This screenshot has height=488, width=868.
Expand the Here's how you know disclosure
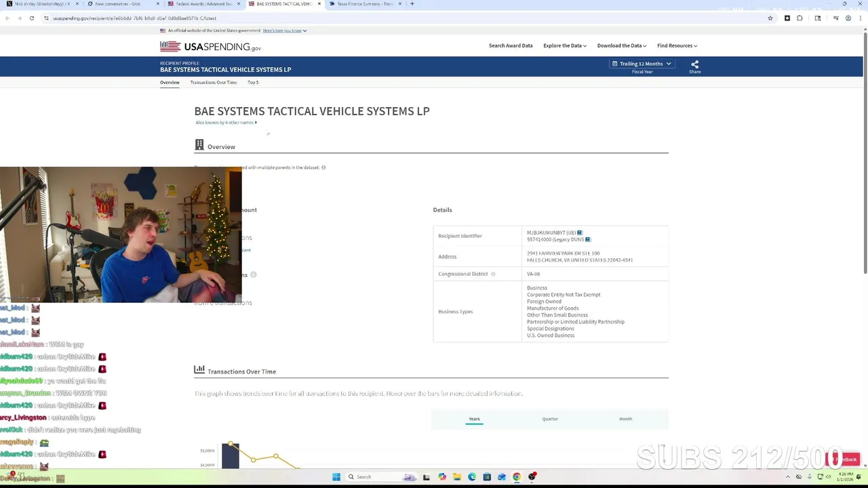pos(285,30)
